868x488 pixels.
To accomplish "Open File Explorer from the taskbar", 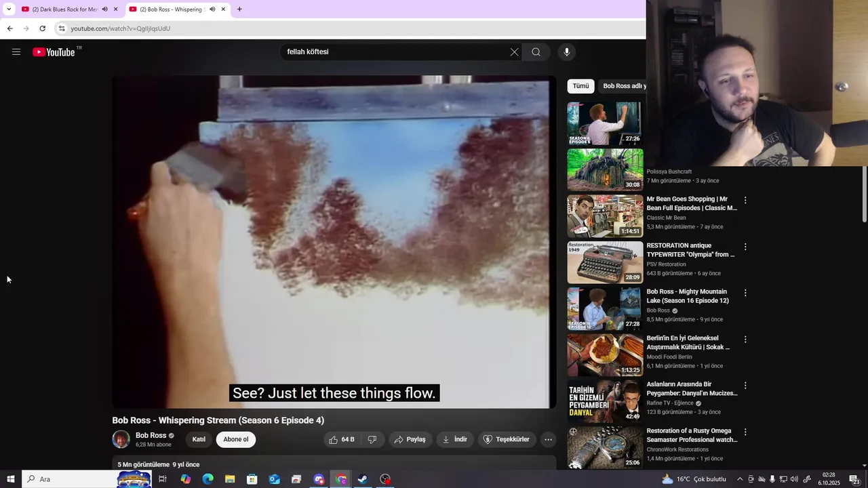I will [x=230, y=479].
